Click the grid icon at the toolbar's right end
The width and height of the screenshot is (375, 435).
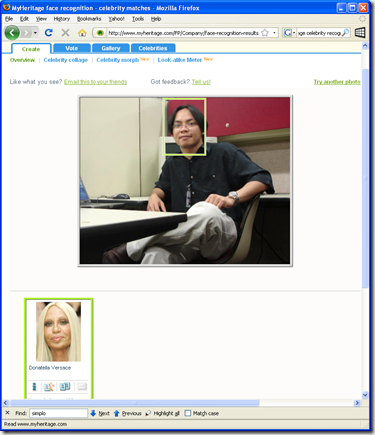coord(360,33)
